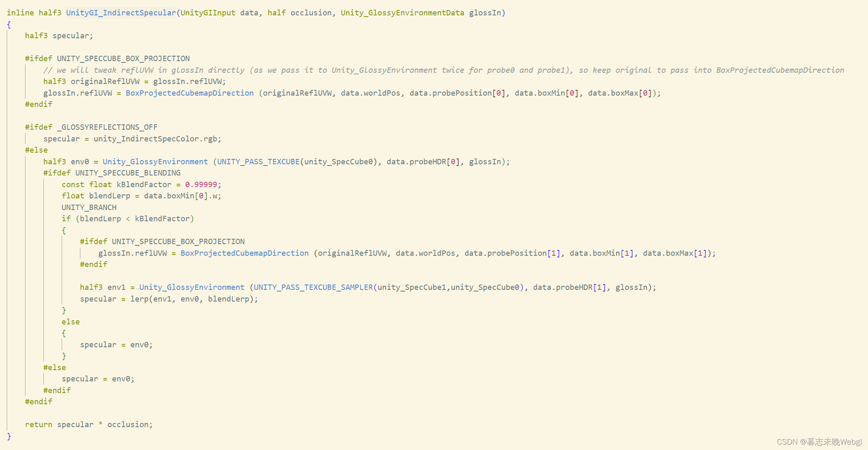Viewport: 868px width, 450px height.
Task: Click the closing brace of the function
Action: click(x=9, y=436)
